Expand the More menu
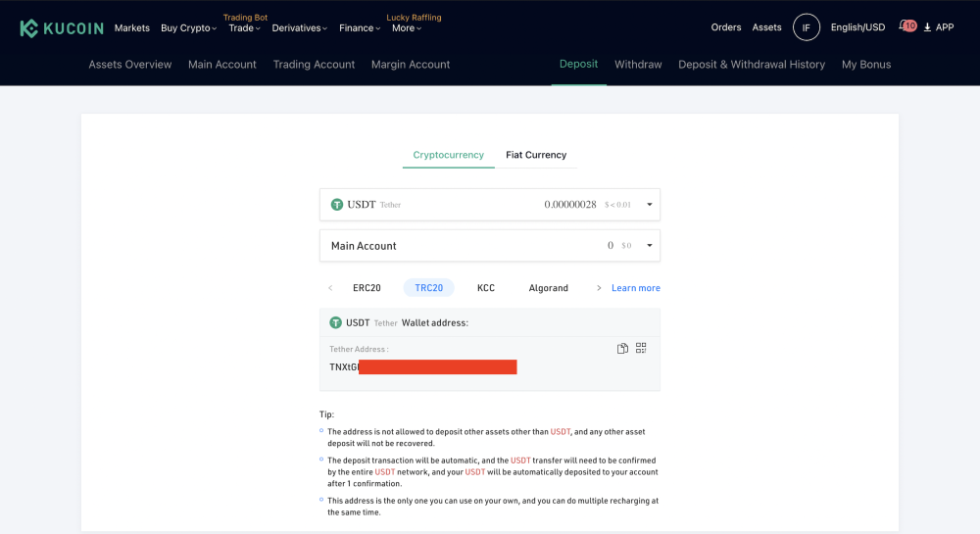Image resolution: width=980 pixels, height=534 pixels. click(x=407, y=28)
